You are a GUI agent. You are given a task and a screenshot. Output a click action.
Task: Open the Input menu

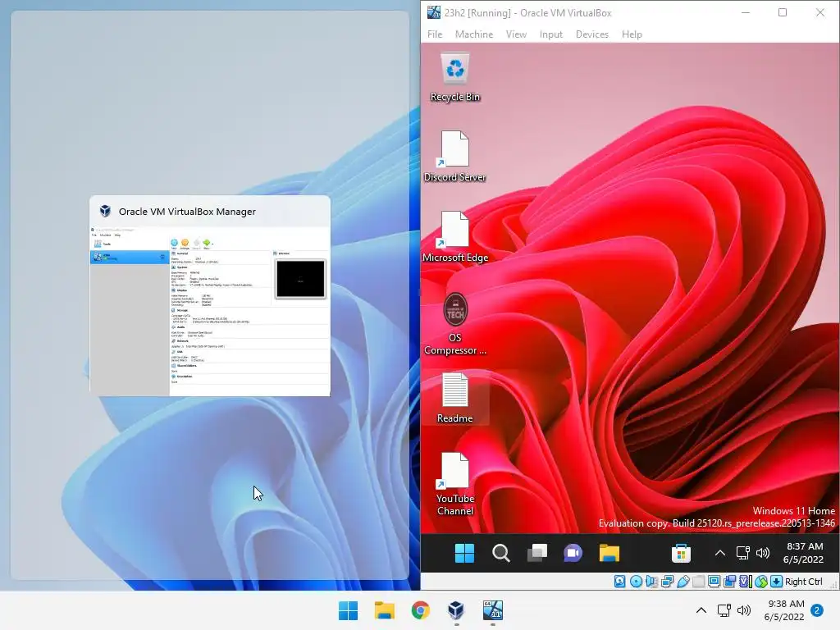click(550, 34)
